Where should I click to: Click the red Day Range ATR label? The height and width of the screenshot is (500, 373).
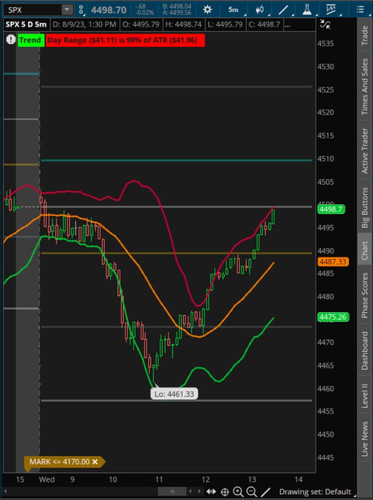(125, 40)
